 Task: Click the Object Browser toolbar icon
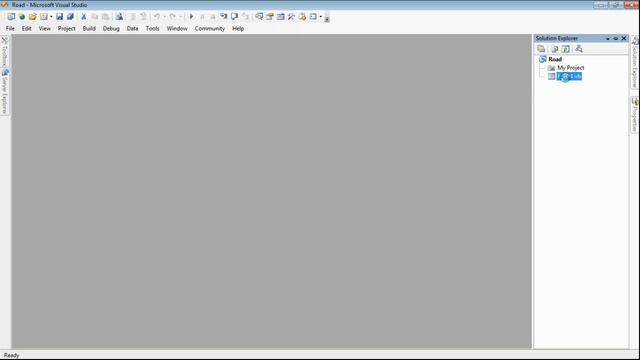pyautogui.click(x=281, y=17)
